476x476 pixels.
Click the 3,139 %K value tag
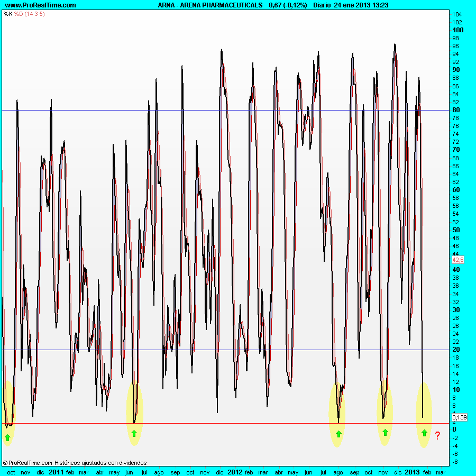459,417
